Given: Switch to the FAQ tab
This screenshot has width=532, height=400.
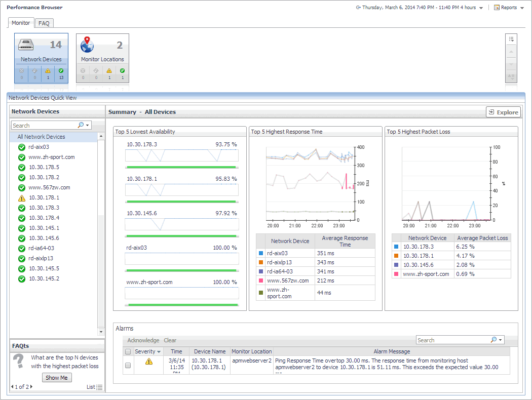Looking at the screenshot, I should (x=44, y=23).
